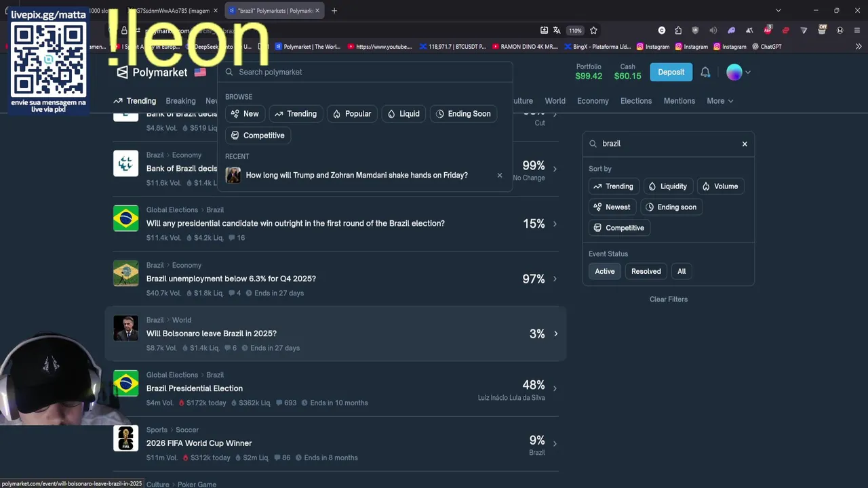Remove the recent Trump Mamdani search
The height and width of the screenshot is (488, 868).
pos(500,175)
